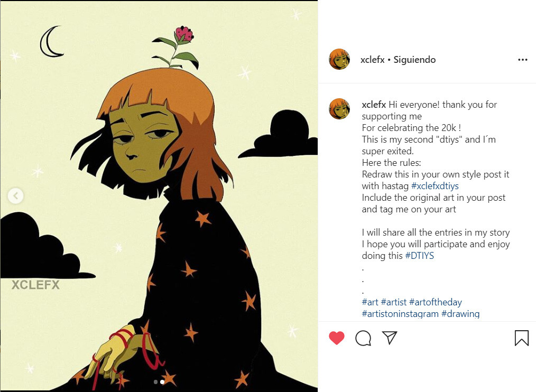The image size is (536, 392).
Task: Open the #artistoninstagram hashtag
Action: click(400, 314)
